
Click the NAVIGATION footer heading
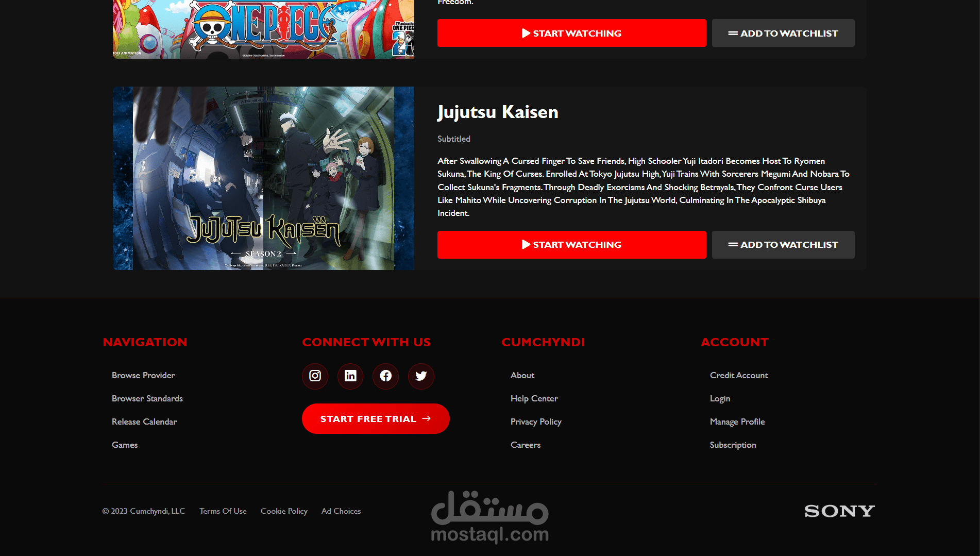[x=145, y=342]
